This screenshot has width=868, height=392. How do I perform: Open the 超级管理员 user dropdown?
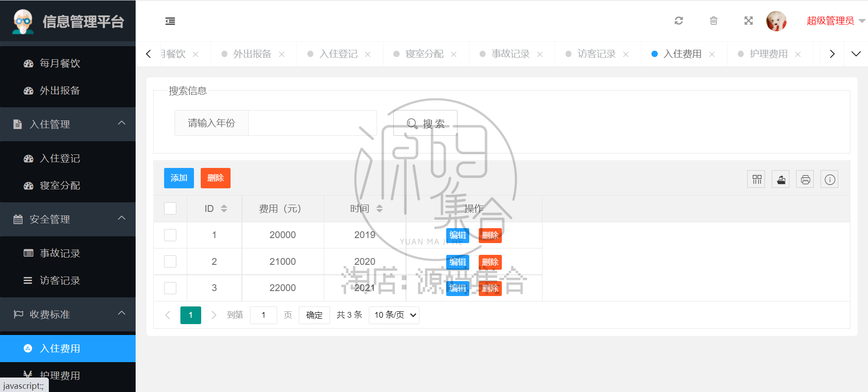tap(836, 21)
